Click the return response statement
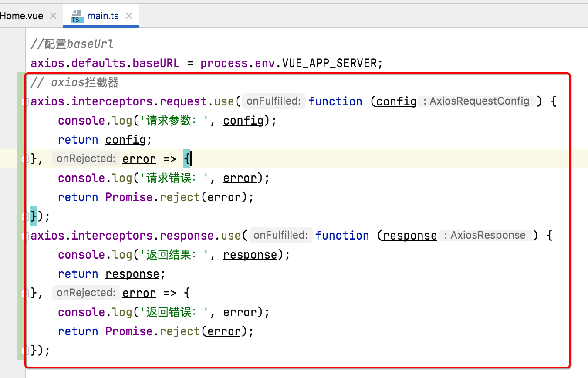588x378 pixels. [112, 274]
